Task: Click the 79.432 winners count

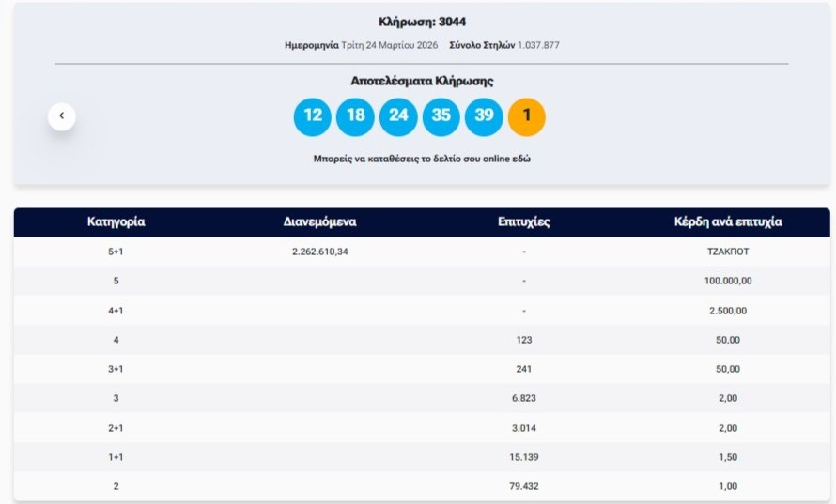Action: click(523, 486)
